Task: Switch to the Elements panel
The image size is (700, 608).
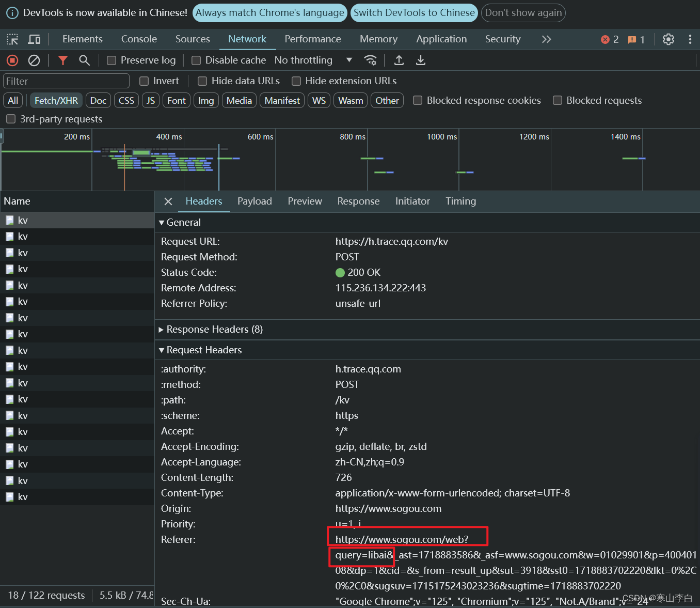Action: point(83,39)
